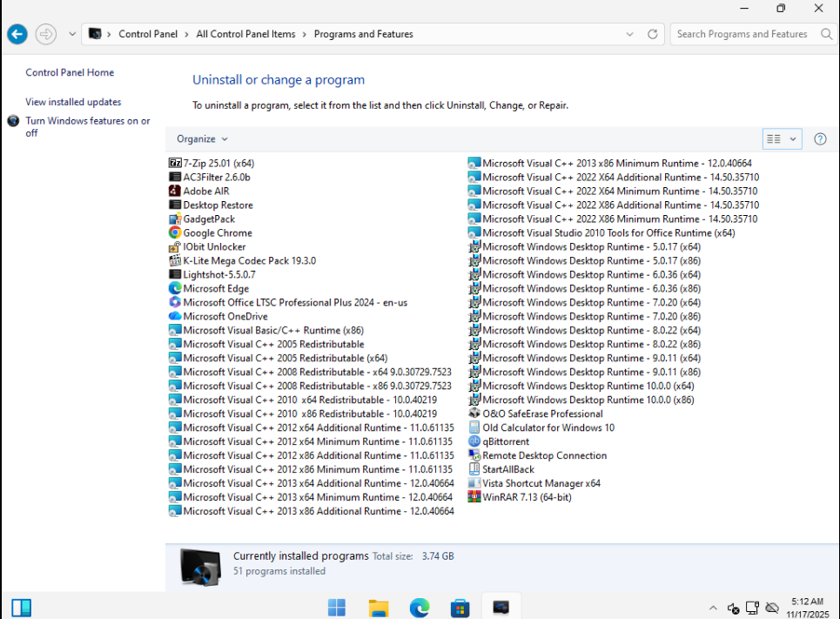The height and width of the screenshot is (619, 840).
Task: Show hidden tray icons chevron
Action: click(x=713, y=608)
